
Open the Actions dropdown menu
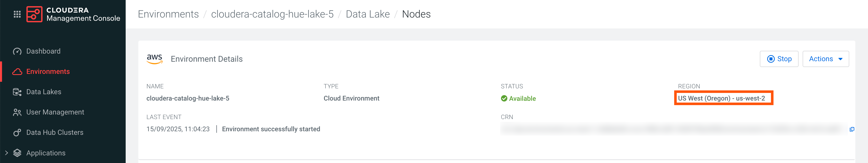click(825, 59)
